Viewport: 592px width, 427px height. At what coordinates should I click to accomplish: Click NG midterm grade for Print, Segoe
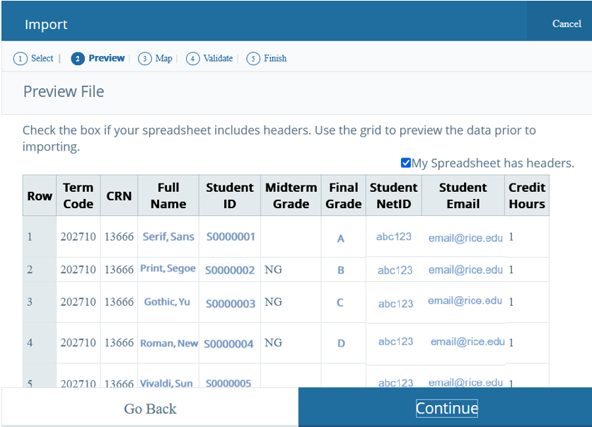[x=273, y=269]
